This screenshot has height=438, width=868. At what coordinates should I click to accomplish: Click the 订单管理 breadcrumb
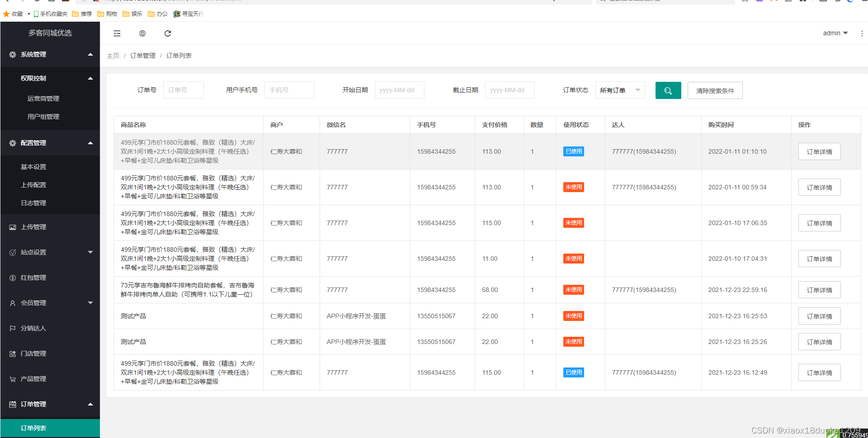tap(143, 56)
